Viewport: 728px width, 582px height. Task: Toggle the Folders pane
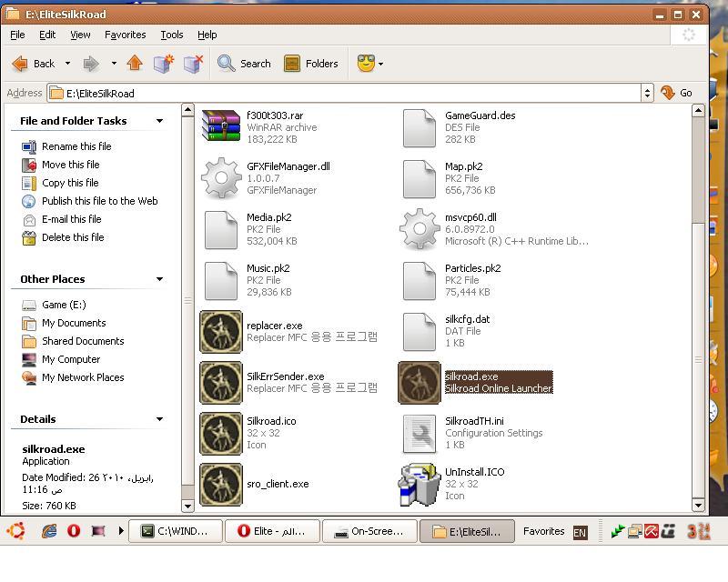click(x=310, y=64)
